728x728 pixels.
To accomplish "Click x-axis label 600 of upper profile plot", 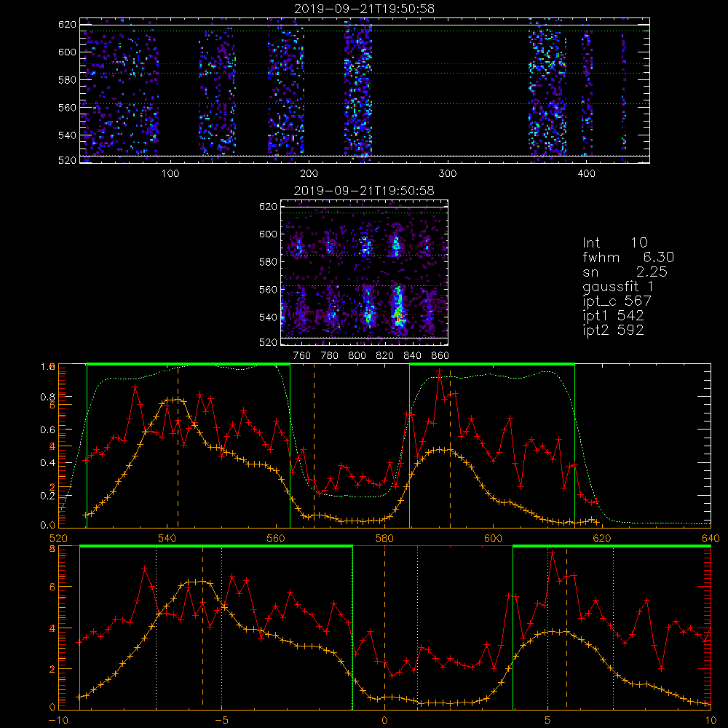I will click(x=493, y=538).
